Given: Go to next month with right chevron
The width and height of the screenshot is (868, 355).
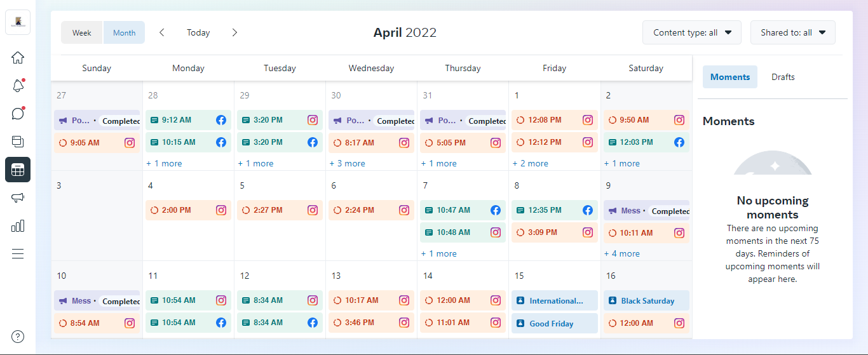Looking at the screenshot, I should click(234, 32).
